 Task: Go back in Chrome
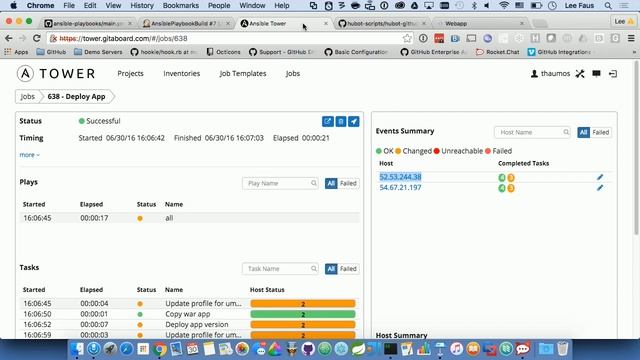point(9,38)
